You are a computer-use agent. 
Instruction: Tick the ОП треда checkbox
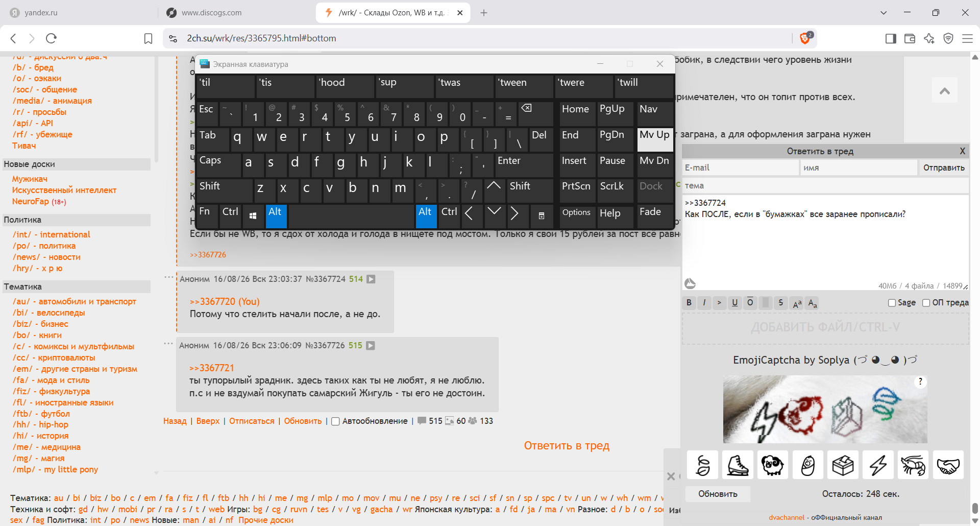tap(926, 303)
